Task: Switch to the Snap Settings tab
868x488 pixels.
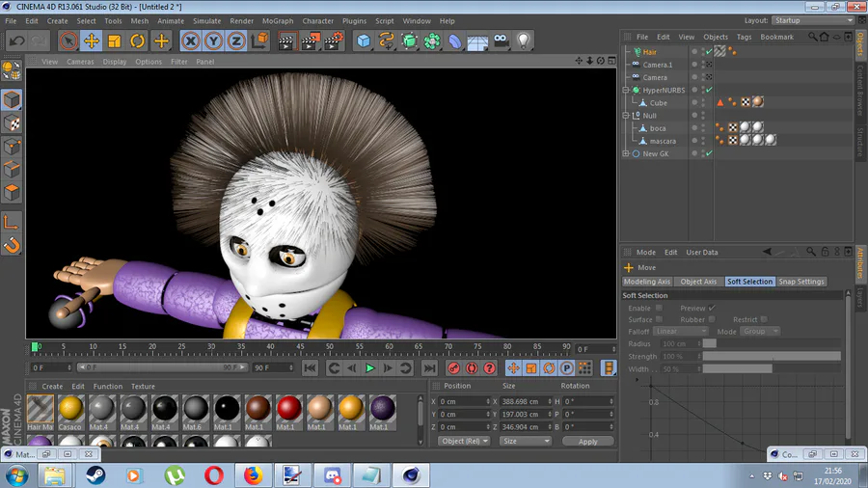Action: pos(802,282)
